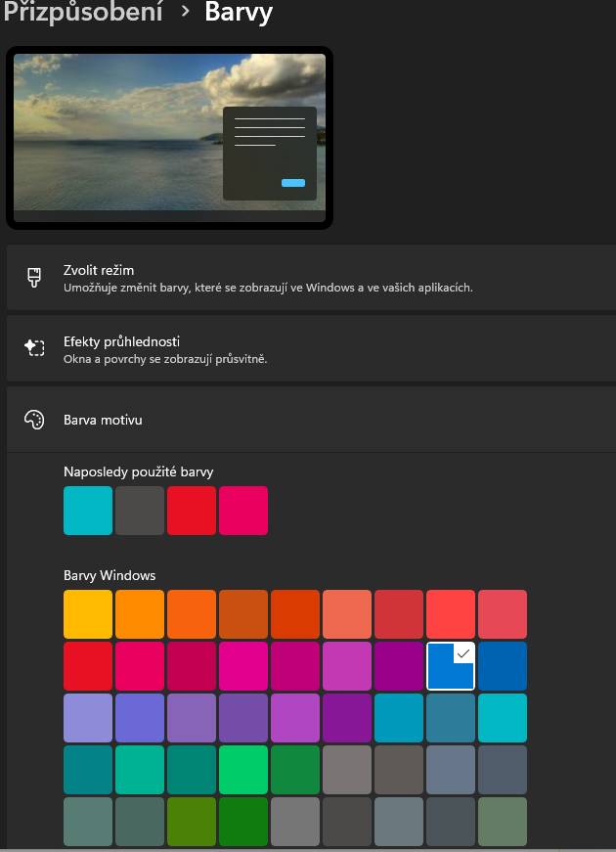Select the olive green swatch in the bottom row

click(192, 822)
